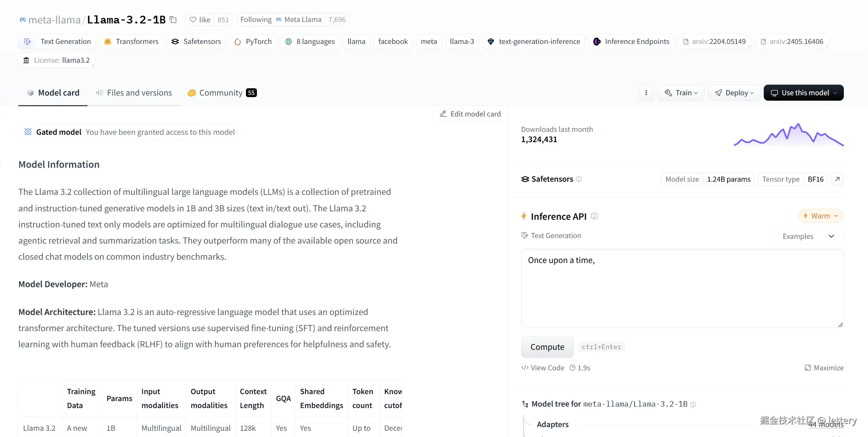Viewport: 868px width, 437px height.
Task: Click info icon next to Safetensors
Action: coord(579,179)
